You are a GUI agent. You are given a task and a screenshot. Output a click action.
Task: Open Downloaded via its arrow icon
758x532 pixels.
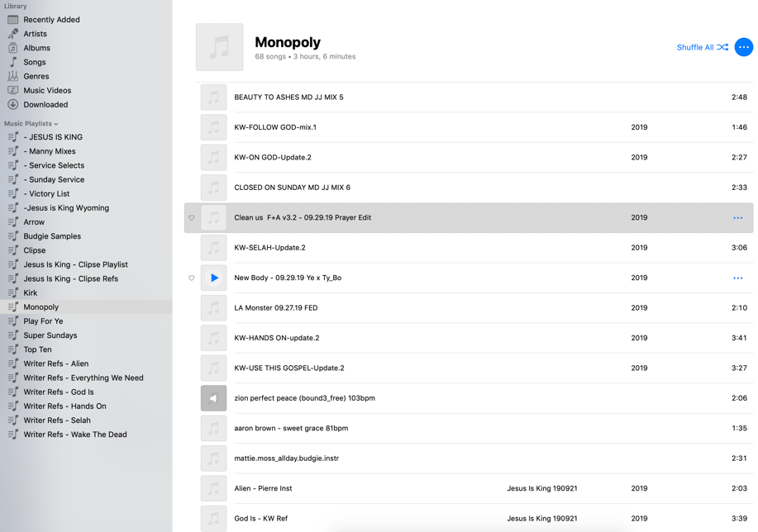click(13, 105)
